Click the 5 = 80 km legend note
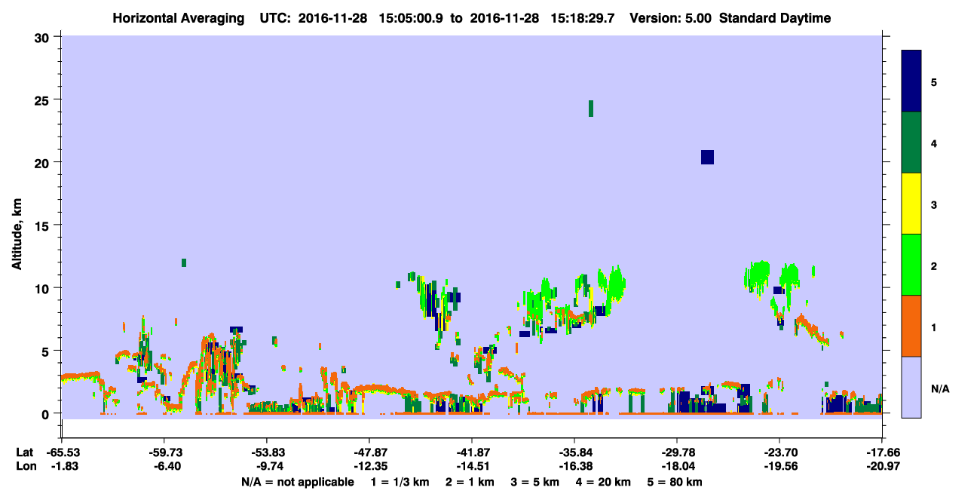 click(x=675, y=482)
